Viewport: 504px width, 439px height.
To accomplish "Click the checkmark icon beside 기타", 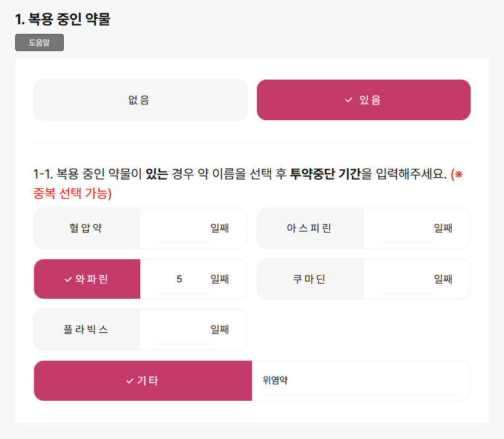I will click(129, 381).
